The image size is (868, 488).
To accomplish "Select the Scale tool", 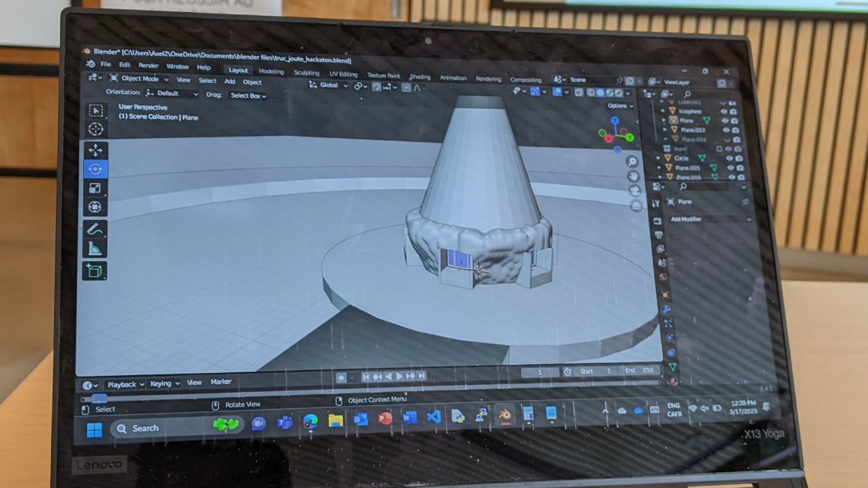I will (95, 188).
